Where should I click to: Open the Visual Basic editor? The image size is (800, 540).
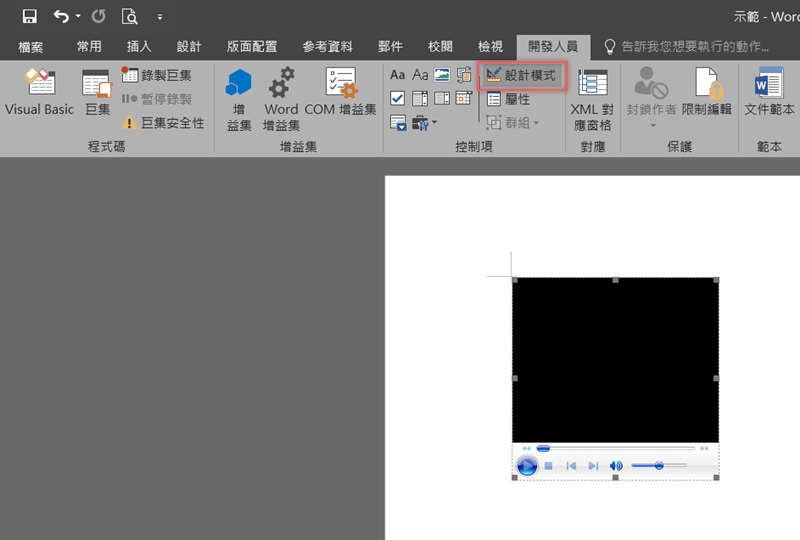coord(39,94)
